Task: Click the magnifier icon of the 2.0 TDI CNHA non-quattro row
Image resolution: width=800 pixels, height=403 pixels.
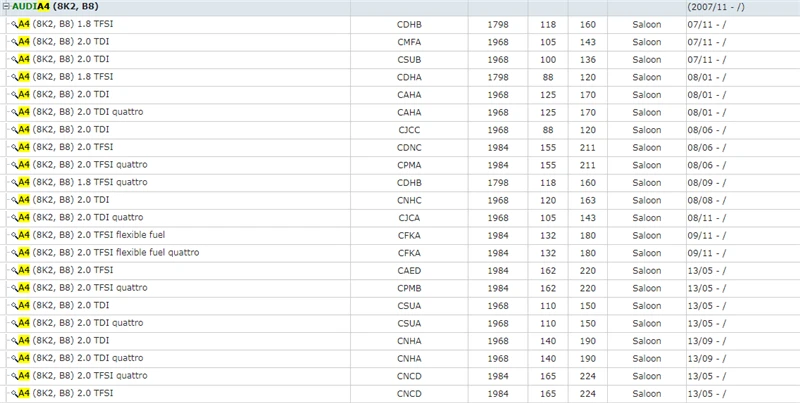Action: coord(14,341)
